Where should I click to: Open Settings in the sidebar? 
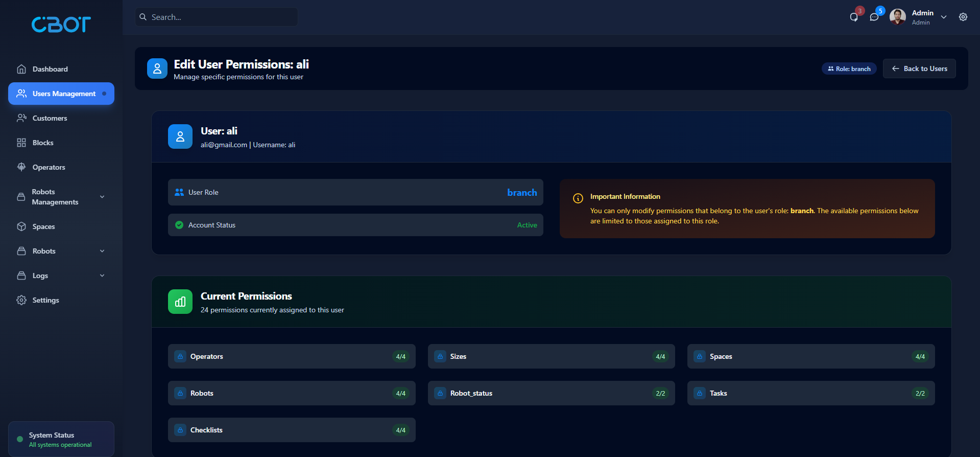coord(61,300)
